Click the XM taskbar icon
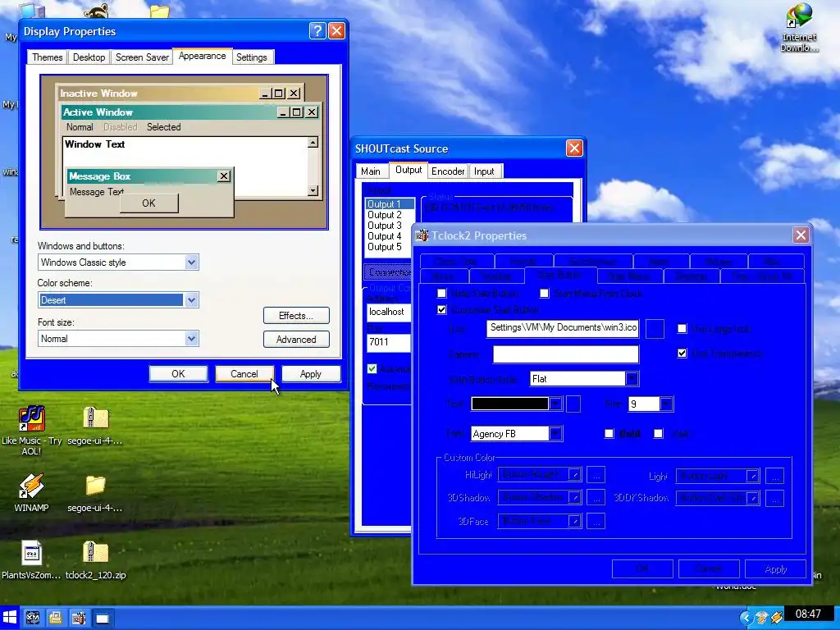The height and width of the screenshot is (630, 840). (33, 619)
